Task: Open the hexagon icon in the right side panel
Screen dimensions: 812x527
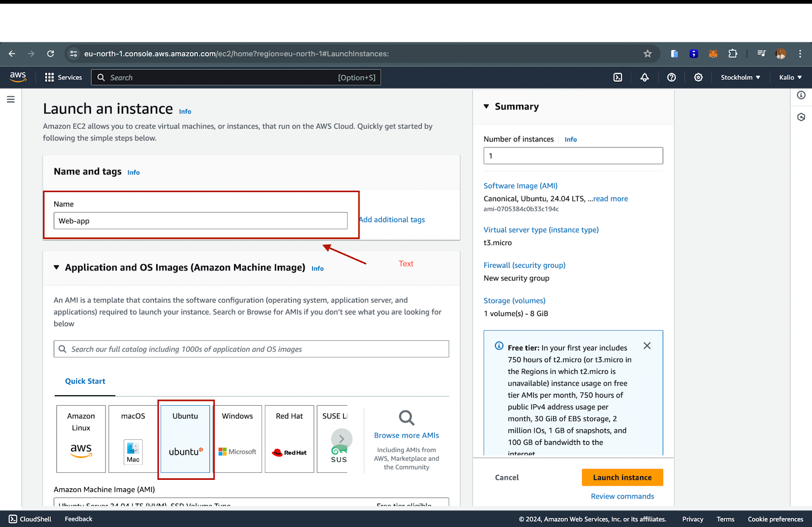Action: coord(801,117)
